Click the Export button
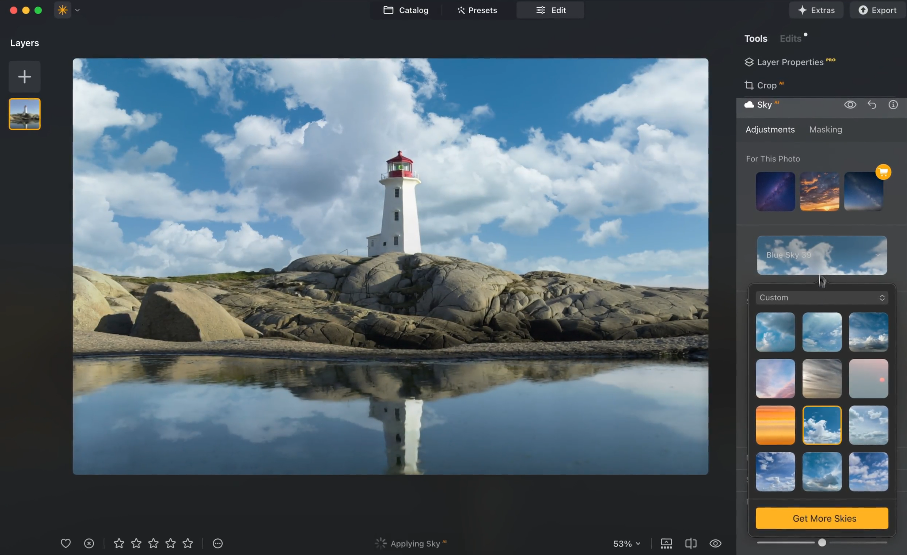907x555 pixels. [876, 10]
